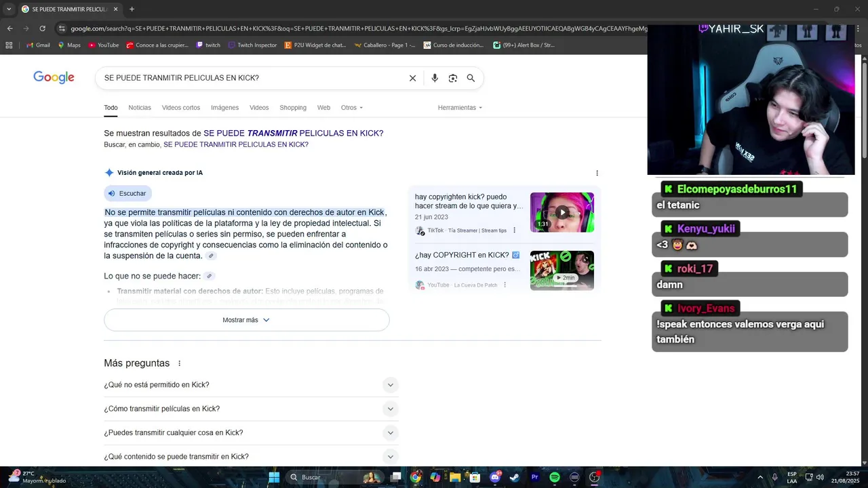
Task: Open the Gmail bookmark
Action: (38, 45)
